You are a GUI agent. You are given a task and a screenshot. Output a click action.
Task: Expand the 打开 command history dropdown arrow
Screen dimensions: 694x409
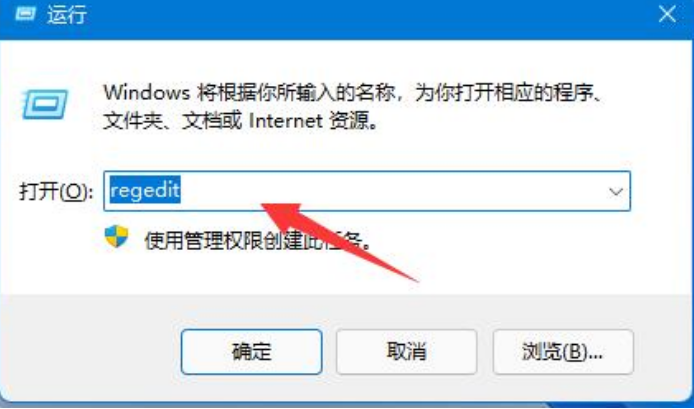click(616, 192)
